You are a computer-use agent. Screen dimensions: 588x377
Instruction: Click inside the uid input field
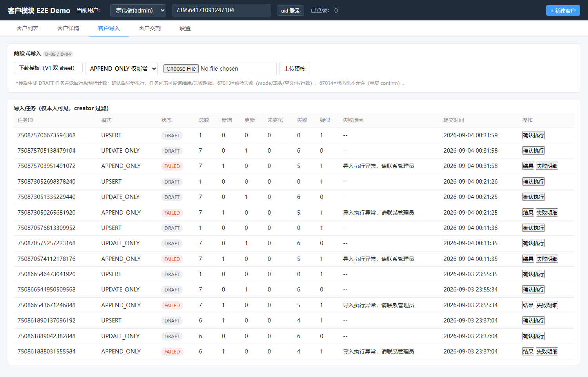(221, 10)
